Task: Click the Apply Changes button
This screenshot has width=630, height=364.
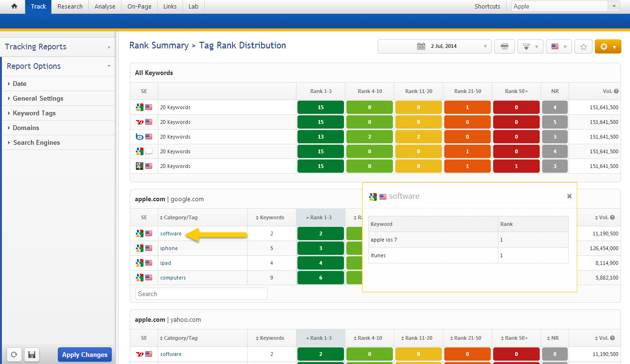Action: [85, 355]
